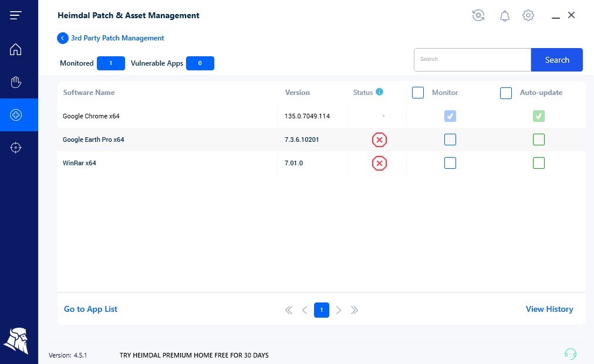Go to the next page arrow

[339, 310]
